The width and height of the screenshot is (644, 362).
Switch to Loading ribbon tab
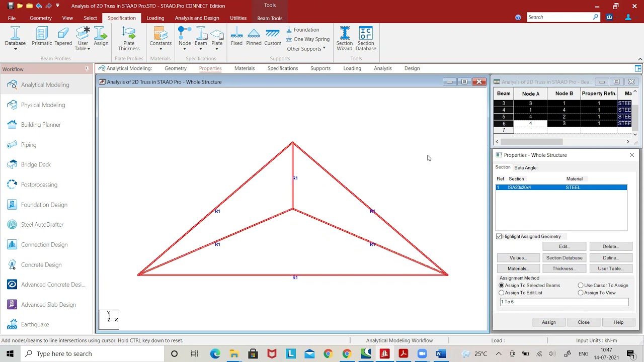tap(155, 18)
